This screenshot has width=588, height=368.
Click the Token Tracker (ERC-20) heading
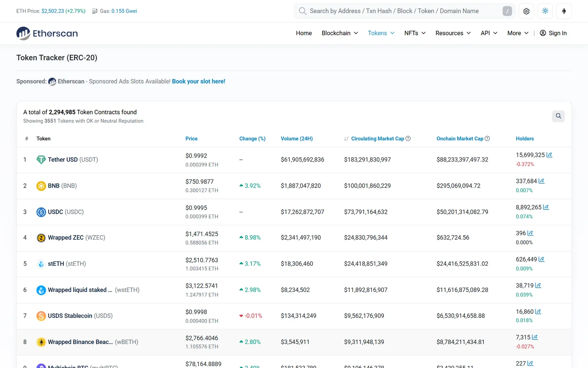point(57,58)
